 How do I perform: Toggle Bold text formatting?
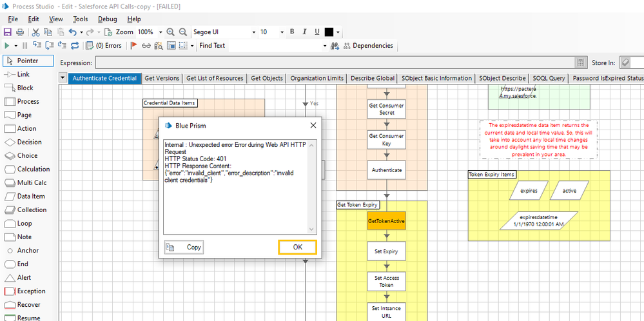[x=292, y=32]
